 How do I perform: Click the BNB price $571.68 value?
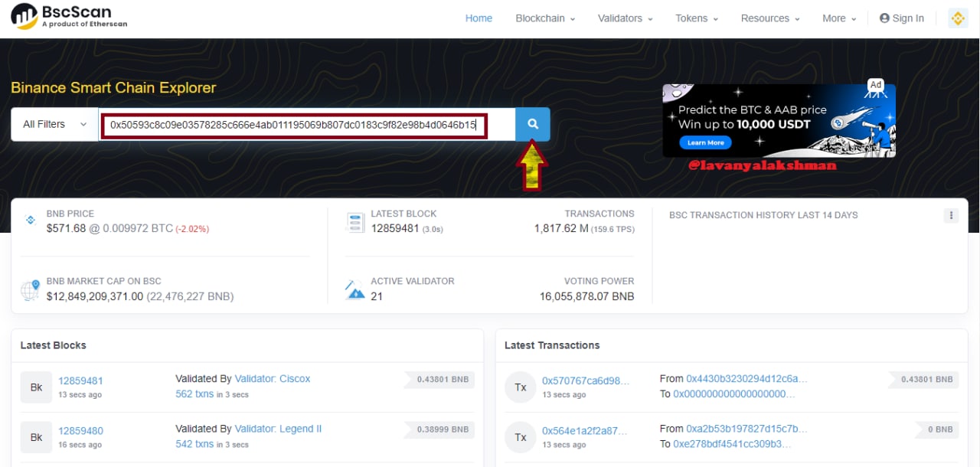66,228
